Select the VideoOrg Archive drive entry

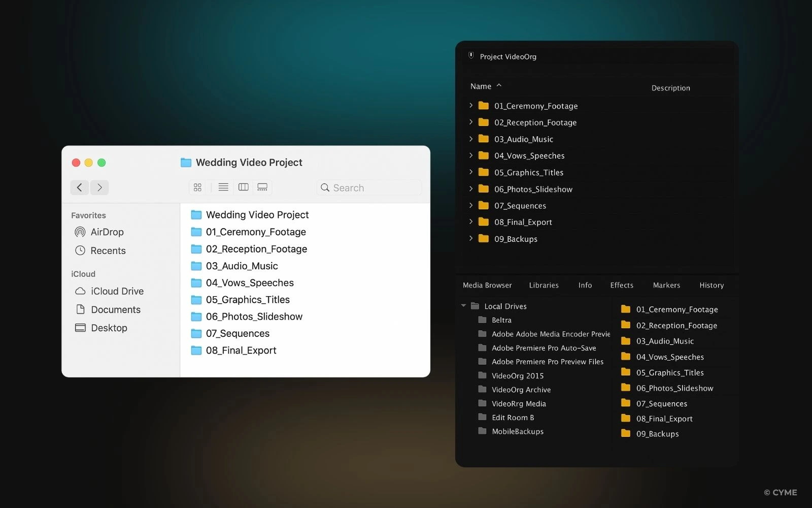521,390
